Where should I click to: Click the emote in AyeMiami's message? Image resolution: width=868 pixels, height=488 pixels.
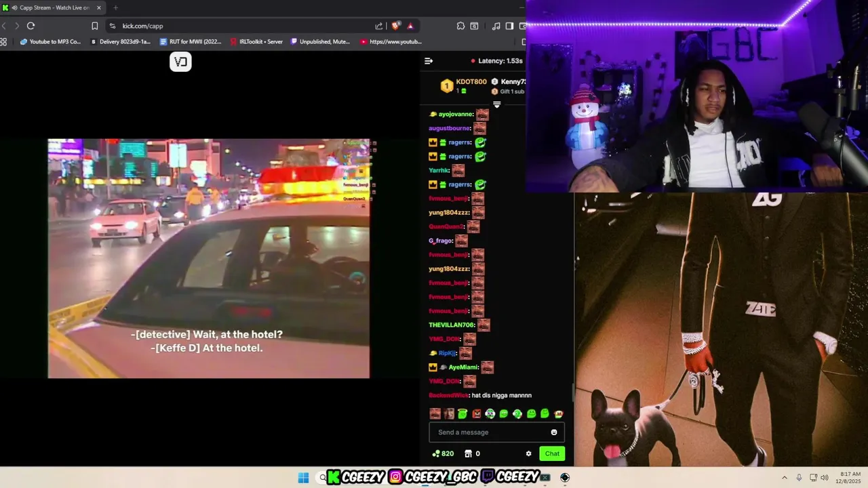[x=488, y=367]
